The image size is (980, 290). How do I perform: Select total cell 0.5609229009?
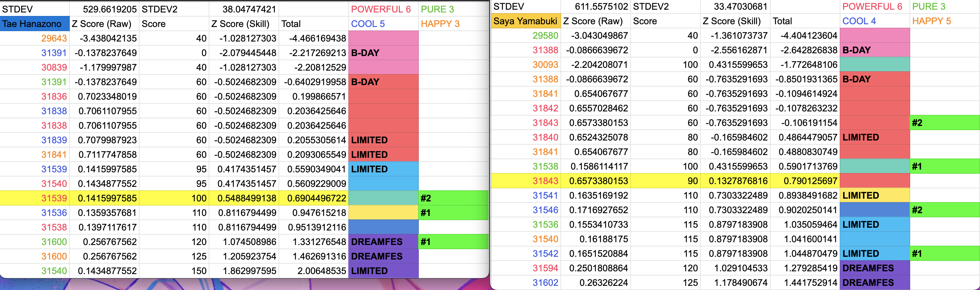314,183
